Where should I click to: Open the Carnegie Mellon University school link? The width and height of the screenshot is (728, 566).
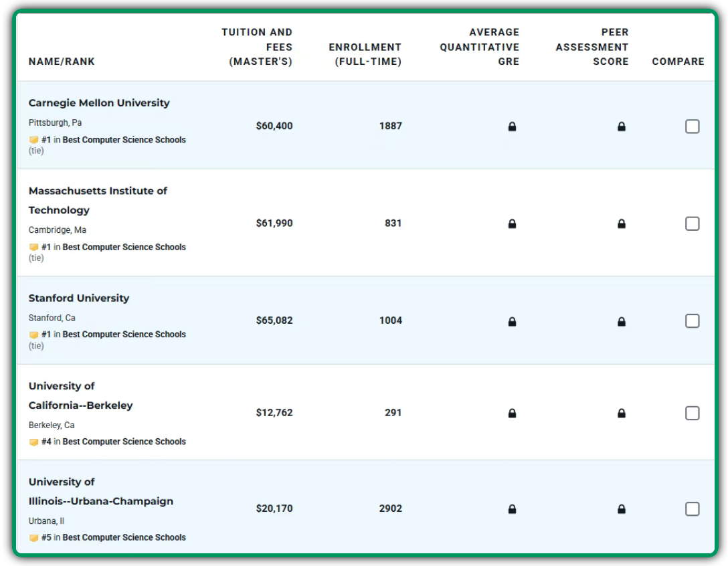click(99, 103)
